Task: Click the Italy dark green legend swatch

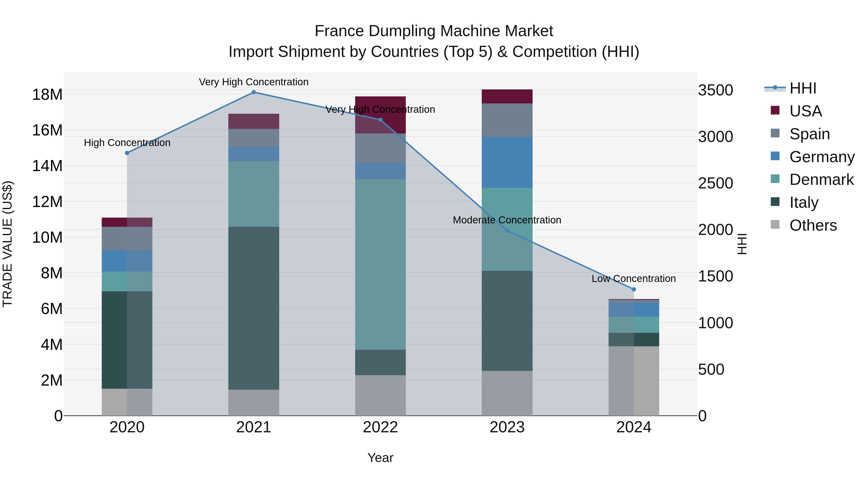Action: [x=775, y=202]
